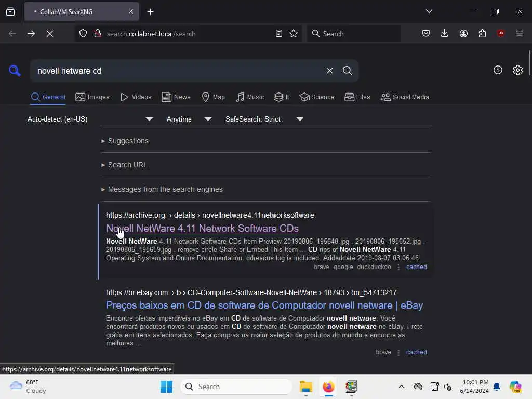Open eBay Preços baixos em CD result

[x=264, y=305]
